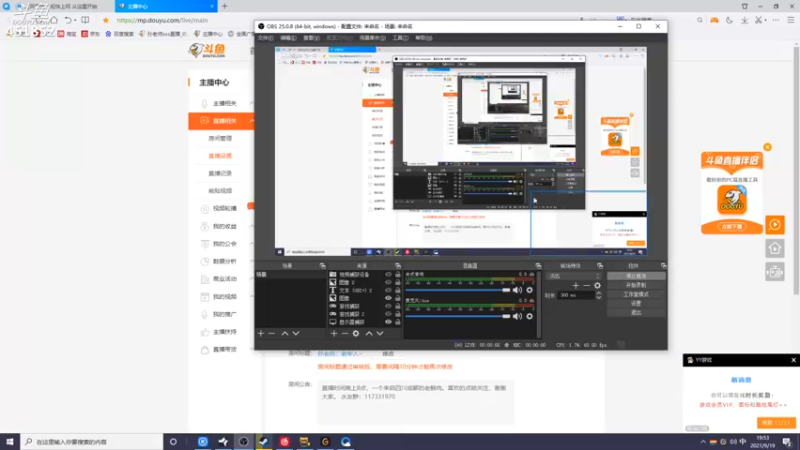Pop out the Scene Transitions dock icon
Viewport: 800px width, 450px height.
600,266
